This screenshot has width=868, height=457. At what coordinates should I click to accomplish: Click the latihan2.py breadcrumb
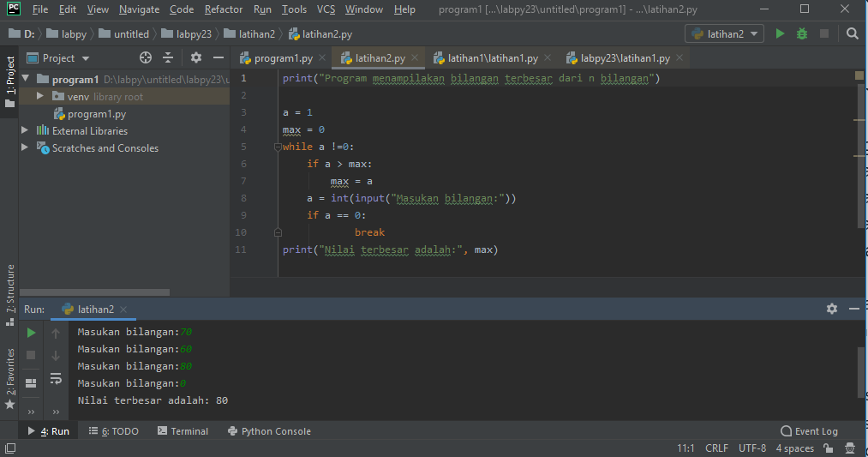[320, 33]
